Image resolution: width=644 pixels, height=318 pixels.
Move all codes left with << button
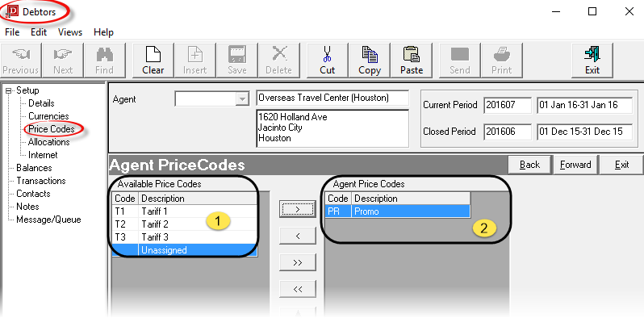click(297, 289)
